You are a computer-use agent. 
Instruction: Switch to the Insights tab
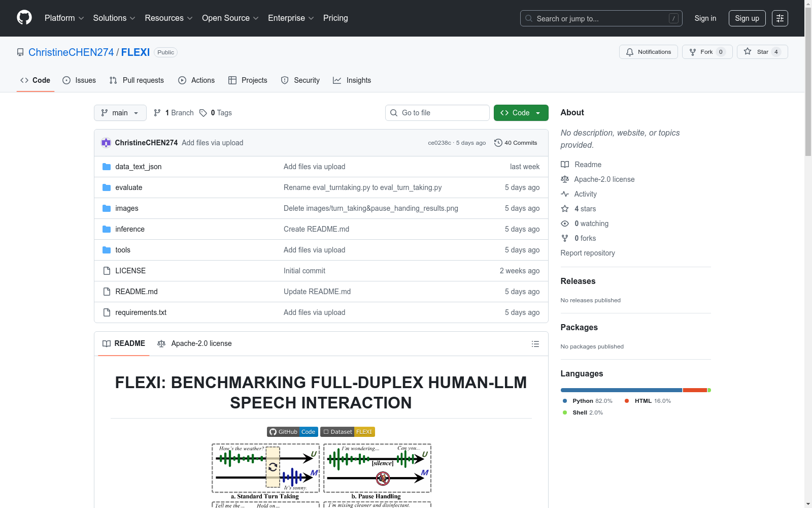coord(352,80)
